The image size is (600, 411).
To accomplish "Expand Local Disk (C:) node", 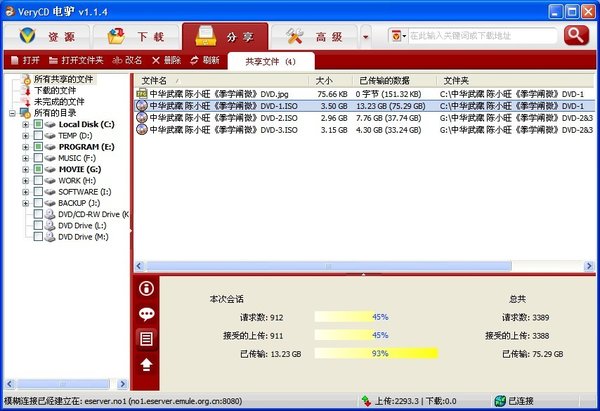I will coord(26,124).
